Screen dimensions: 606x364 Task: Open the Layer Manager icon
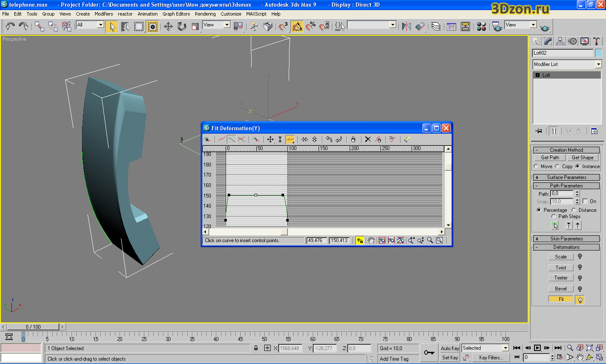pyautogui.click(x=436, y=26)
